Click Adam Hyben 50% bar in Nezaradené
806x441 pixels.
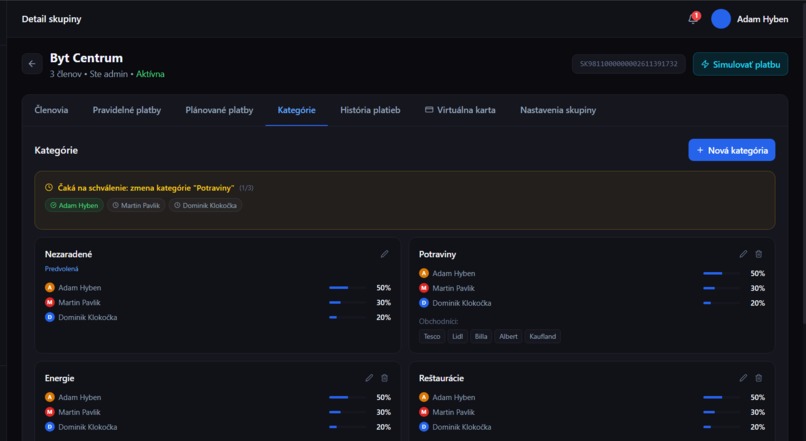click(x=347, y=288)
